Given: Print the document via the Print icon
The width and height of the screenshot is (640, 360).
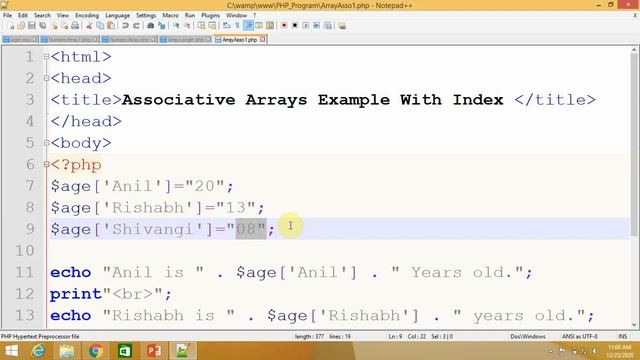Looking at the screenshot, I should tap(75, 26).
